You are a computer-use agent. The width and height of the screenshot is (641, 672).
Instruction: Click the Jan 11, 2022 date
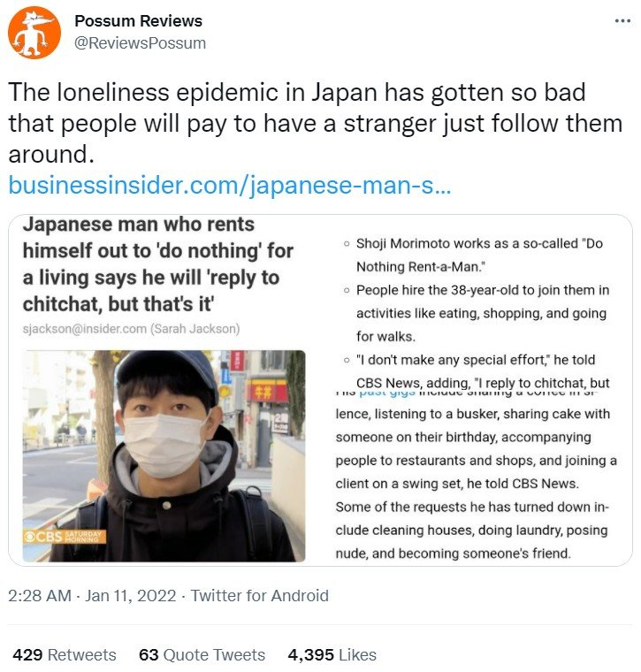pos(130,596)
